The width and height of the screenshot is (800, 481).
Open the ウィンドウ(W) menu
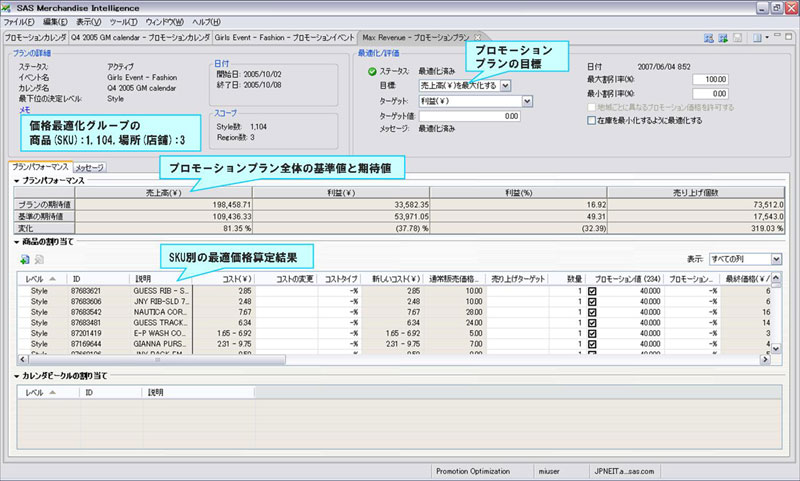click(x=165, y=22)
